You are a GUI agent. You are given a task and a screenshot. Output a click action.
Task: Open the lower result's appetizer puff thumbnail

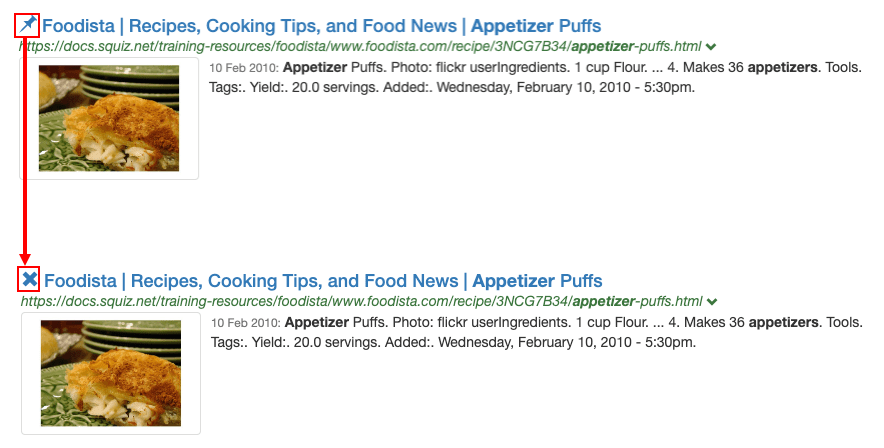tap(111, 374)
